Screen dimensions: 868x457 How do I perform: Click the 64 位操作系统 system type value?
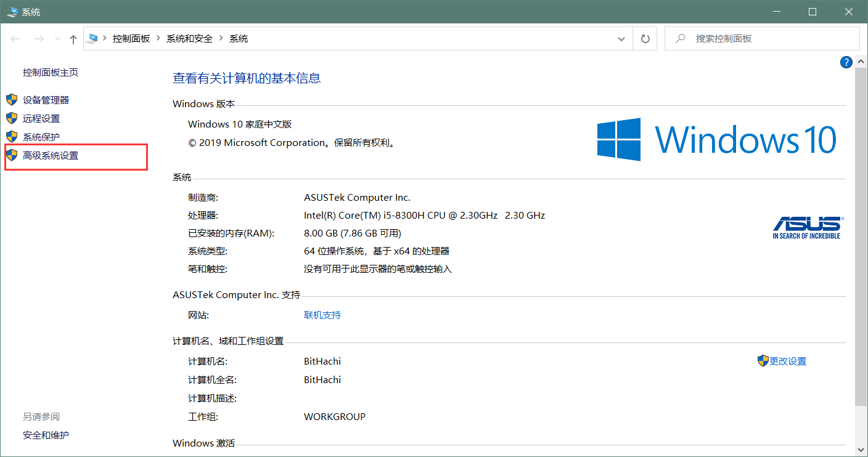tap(377, 251)
